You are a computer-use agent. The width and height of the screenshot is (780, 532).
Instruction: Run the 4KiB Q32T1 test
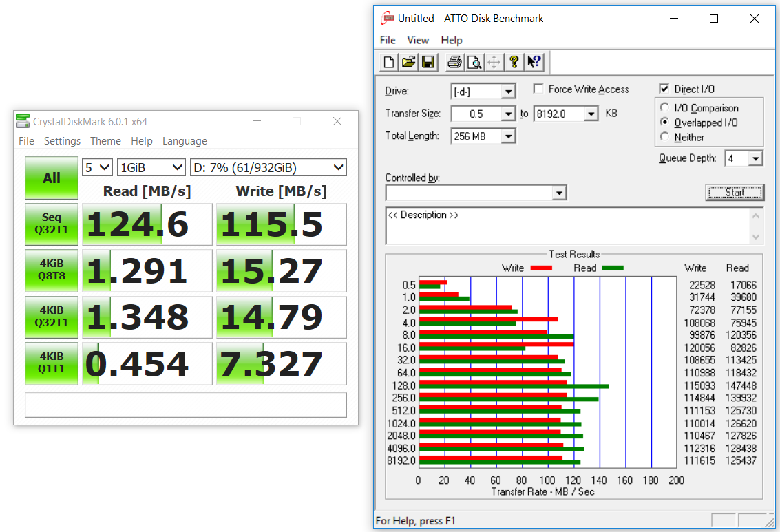tap(52, 317)
